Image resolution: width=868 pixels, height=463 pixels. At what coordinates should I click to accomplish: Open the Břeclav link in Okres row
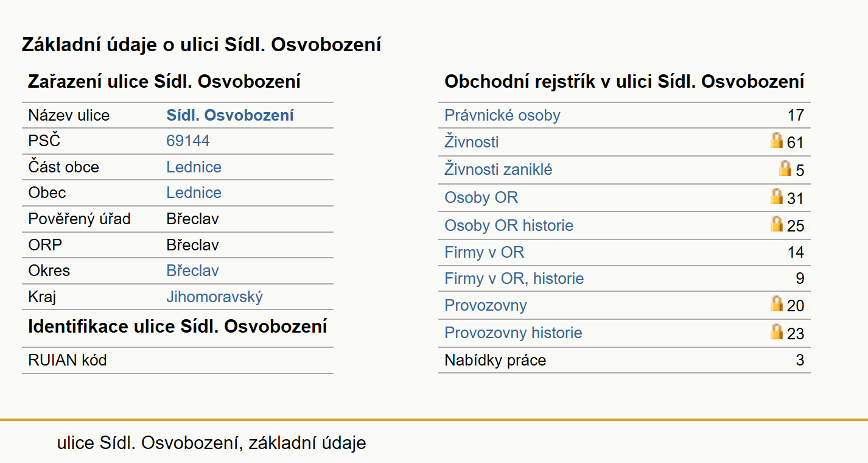click(192, 270)
